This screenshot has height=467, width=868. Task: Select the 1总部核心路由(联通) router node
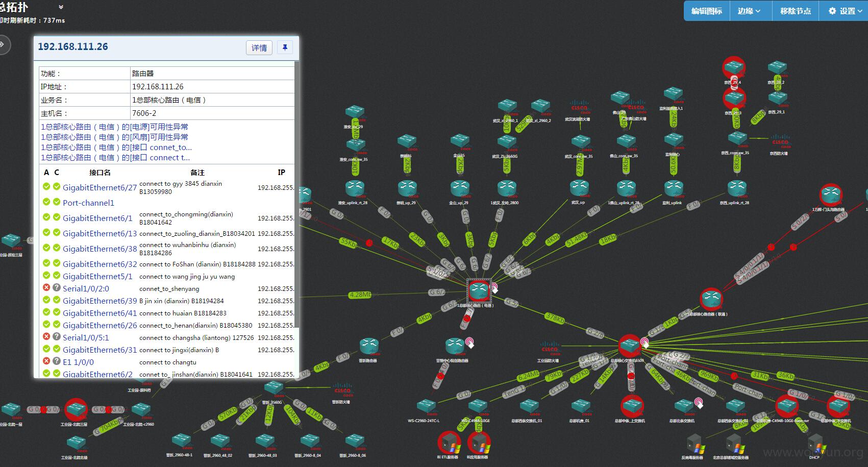(711, 299)
